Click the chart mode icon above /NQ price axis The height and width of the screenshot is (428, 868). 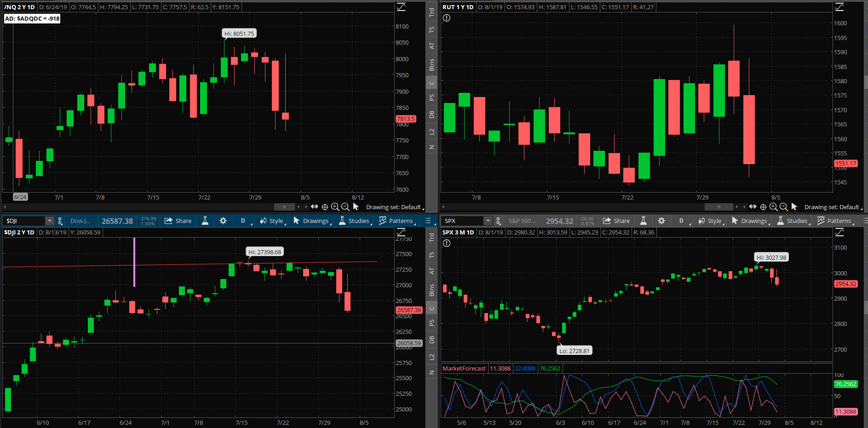(x=401, y=7)
